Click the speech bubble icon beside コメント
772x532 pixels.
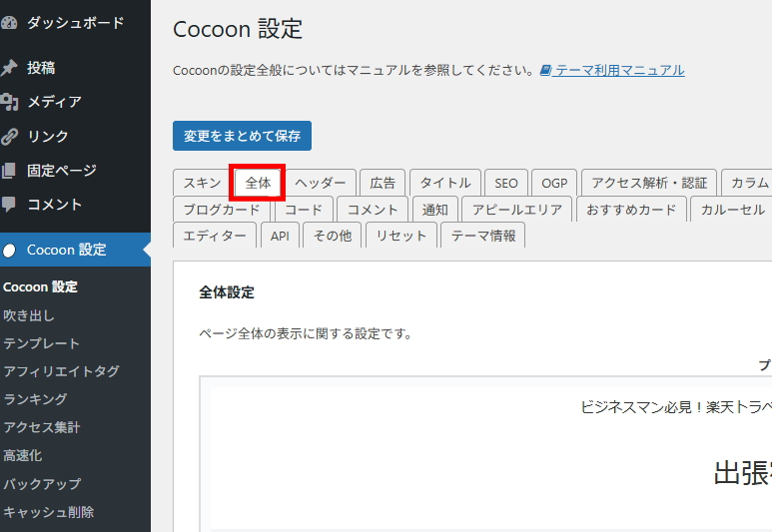point(9,205)
